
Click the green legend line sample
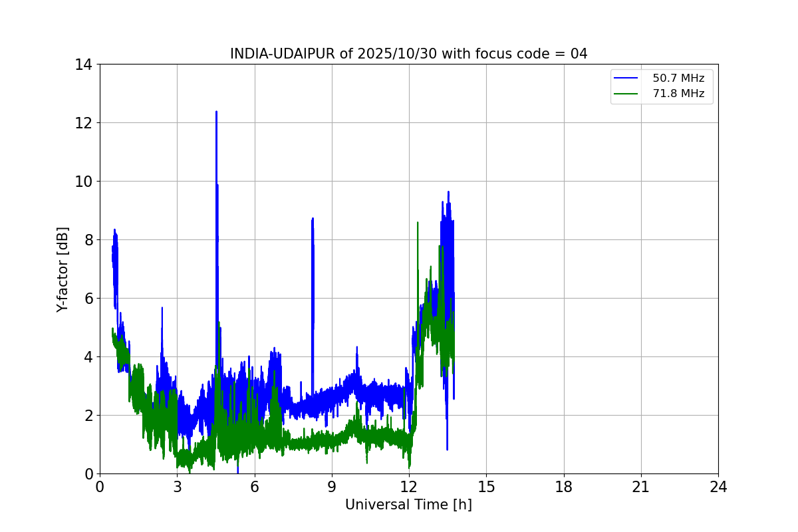[x=626, y=94]
